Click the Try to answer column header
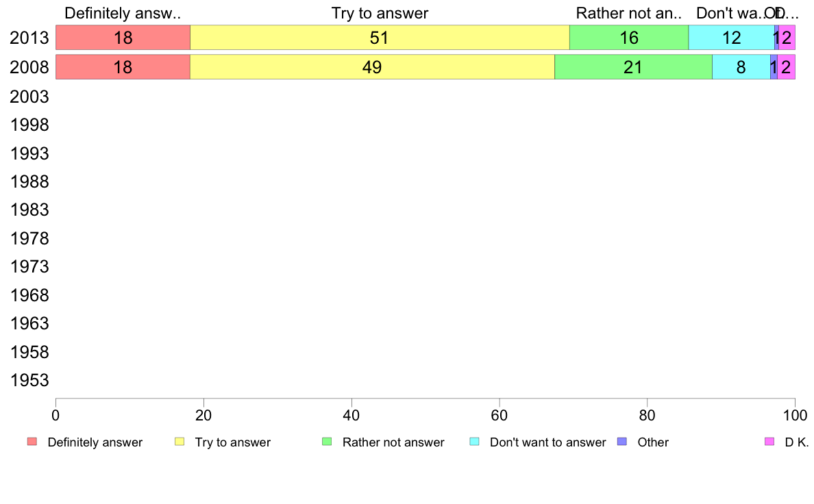Screen dimensions: 814x504 pos(380,13)
